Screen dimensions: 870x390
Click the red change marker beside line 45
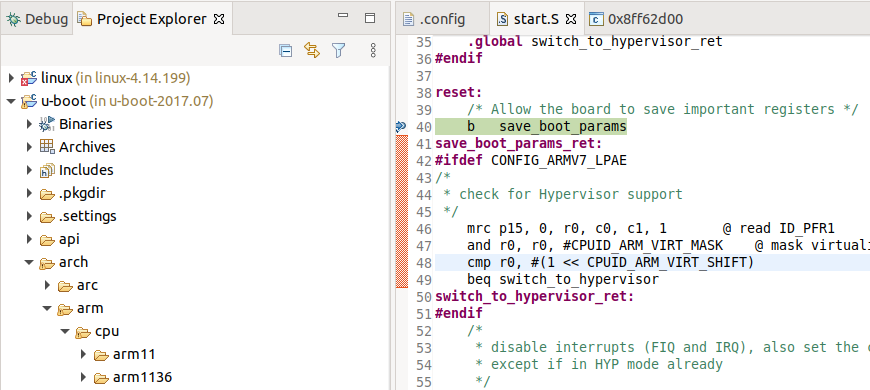click(401, 212)
